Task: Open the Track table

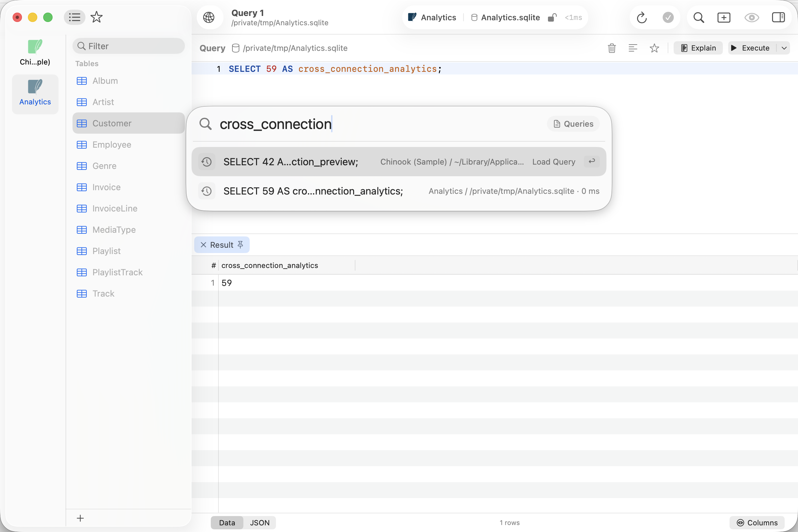Action: coord(129,294)
